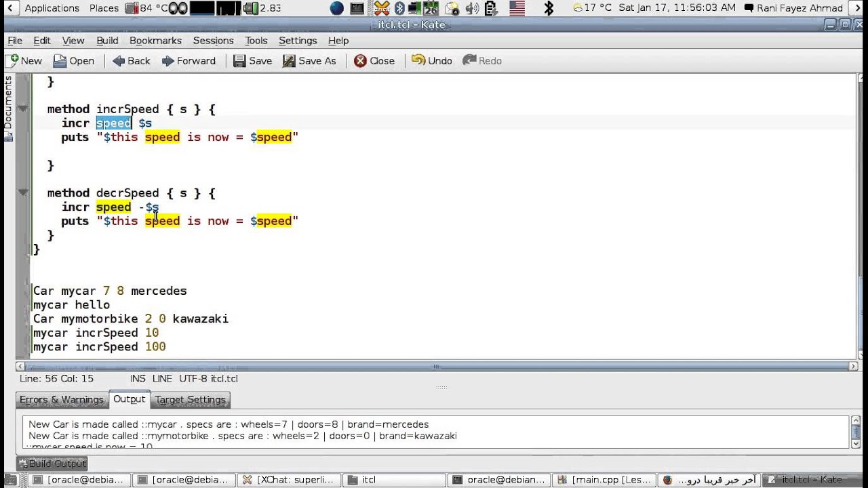Click the LINE selection mode indicator

tap(162, 379)
